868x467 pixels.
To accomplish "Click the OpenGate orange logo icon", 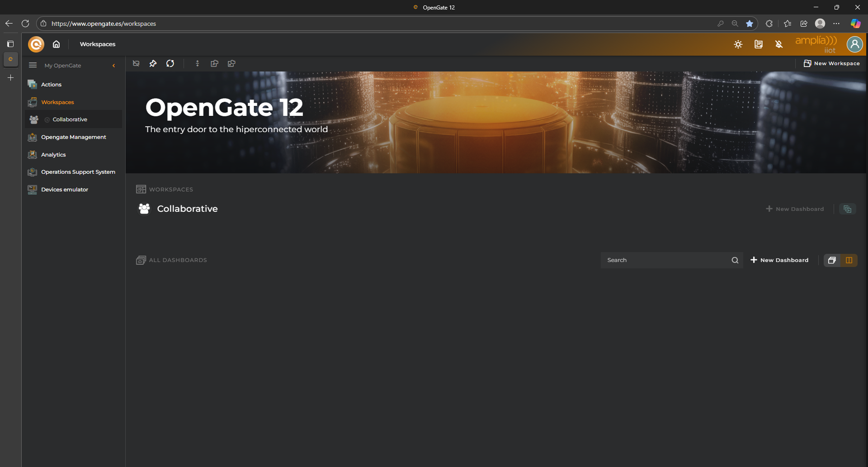I will click(36, 44).
